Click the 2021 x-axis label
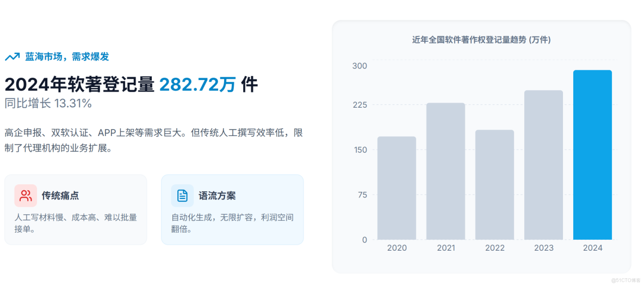The width and height of the screenshot is (644, 286). 445,248
